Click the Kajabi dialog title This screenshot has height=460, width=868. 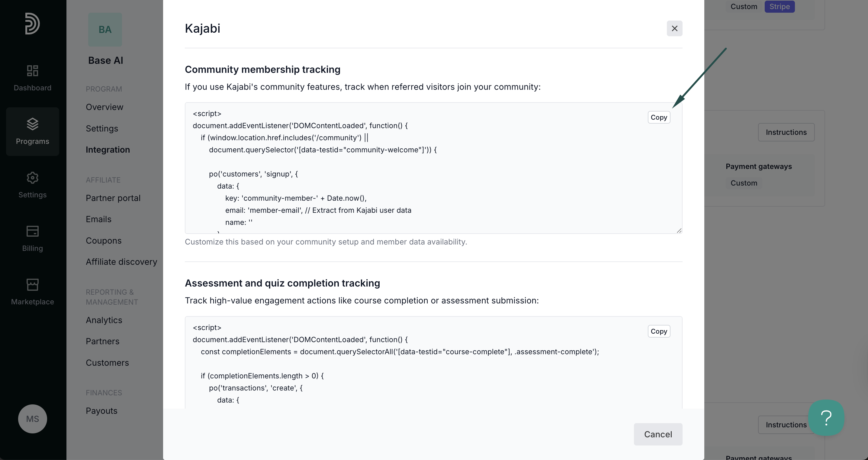[203, 28]
